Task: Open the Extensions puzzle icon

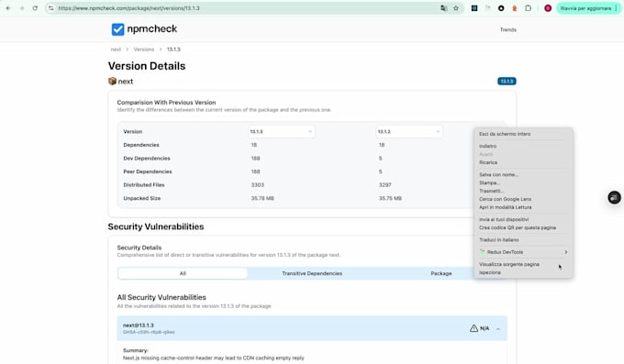Action: 528,8
